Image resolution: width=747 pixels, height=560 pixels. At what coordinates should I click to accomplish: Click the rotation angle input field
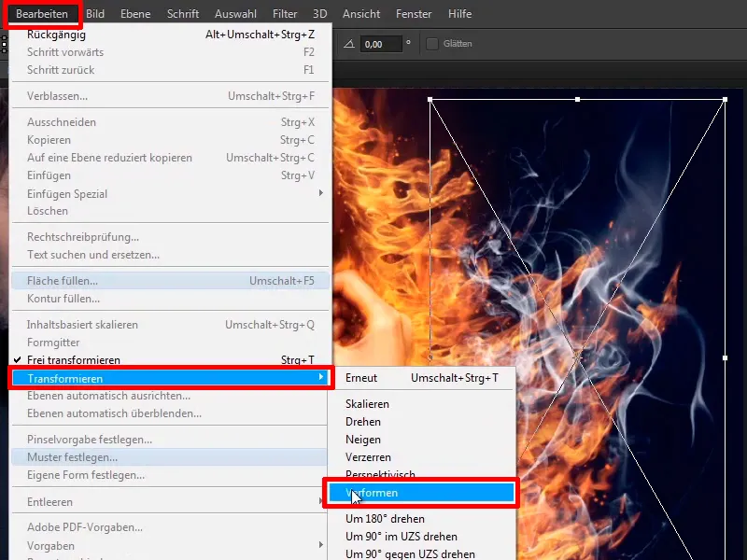(x=381, y=44)
